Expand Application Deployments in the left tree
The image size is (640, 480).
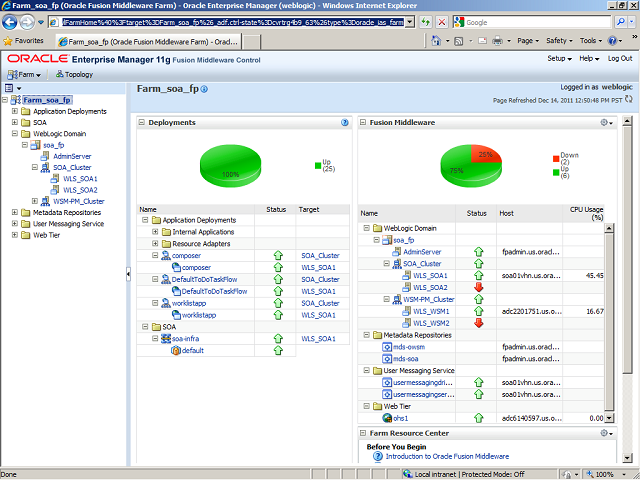(15, 111)
